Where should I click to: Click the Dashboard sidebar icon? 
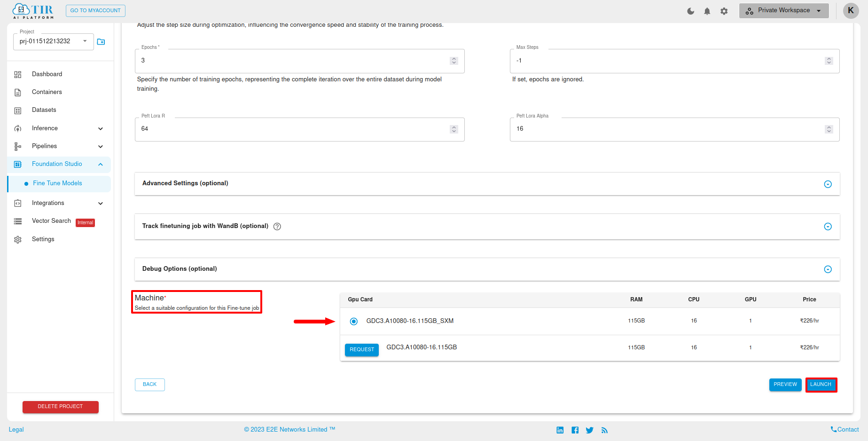18,74
